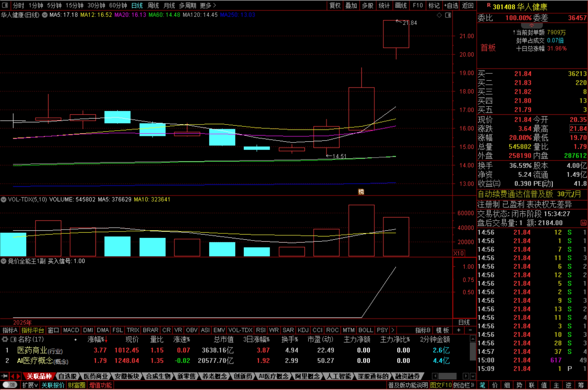This screenshot has height=390, width=588.
Task: Collapse the order panel with red chevron
Action: (x=531, y=25)
